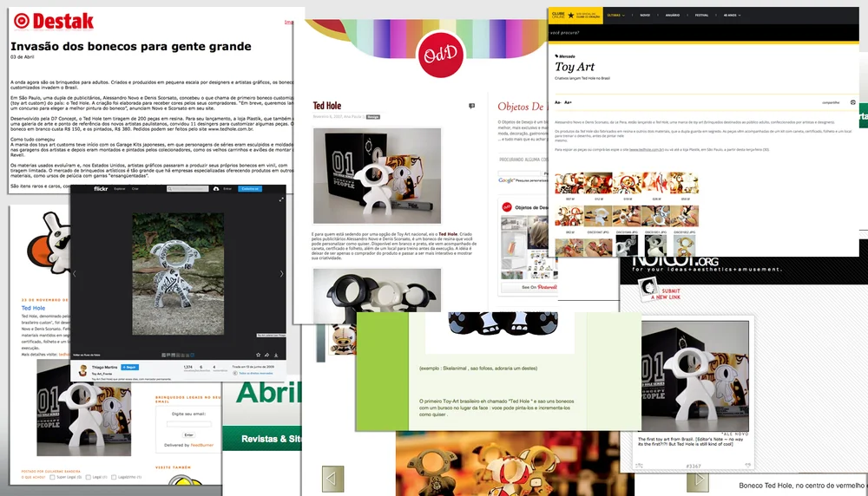Open the blue Ted Hole blog post title link
The image size is (868, 496).
(x=33, y=308)
